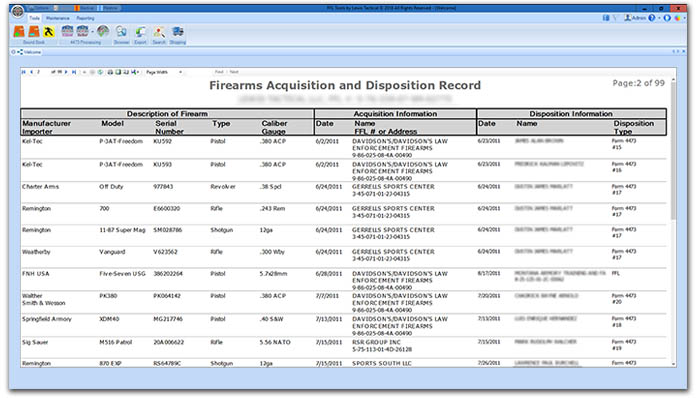The width and height of the screenshot is (700, 398).
Task: Click the Admin user icon
Action: 628,18
